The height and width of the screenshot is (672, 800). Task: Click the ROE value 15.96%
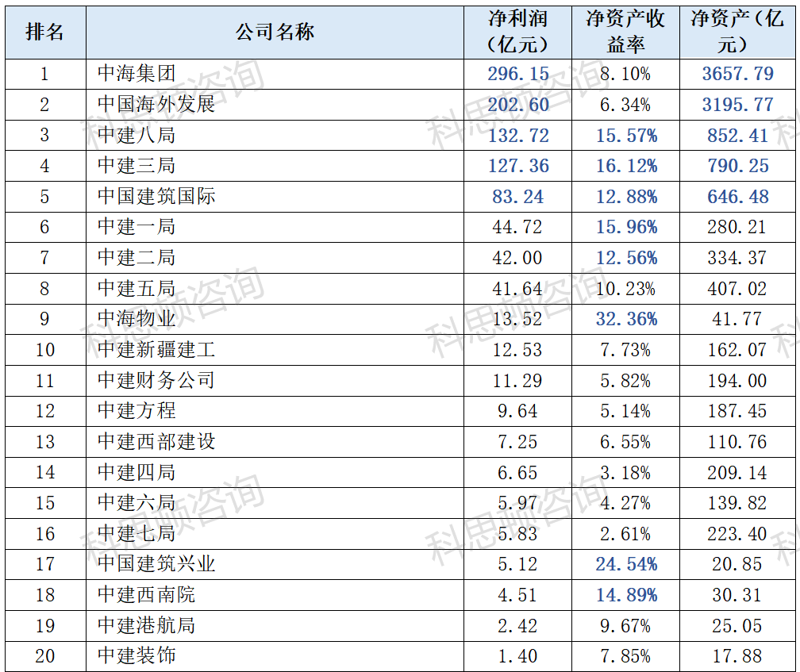tap(626, 228)
